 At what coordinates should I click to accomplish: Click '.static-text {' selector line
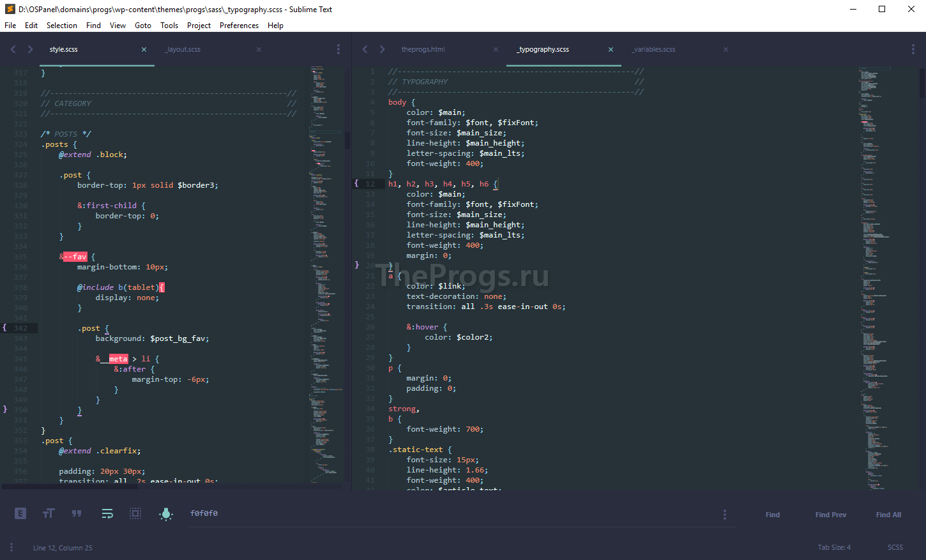pos(420,450)
